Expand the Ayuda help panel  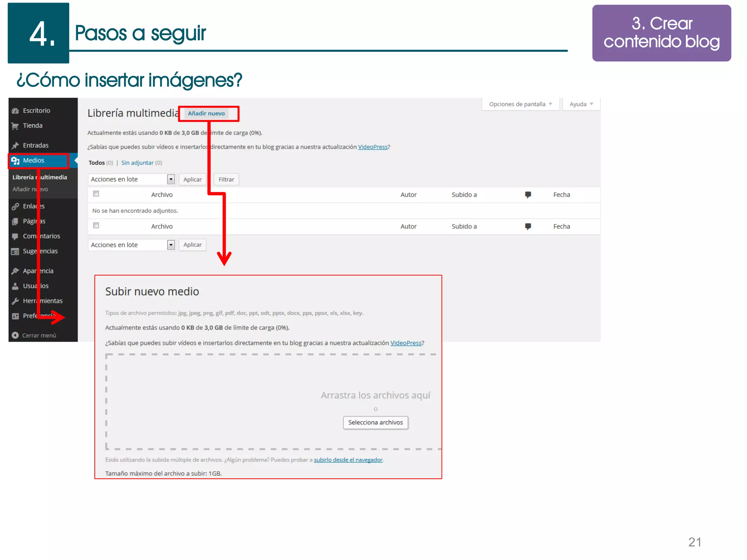pos(581,104)
